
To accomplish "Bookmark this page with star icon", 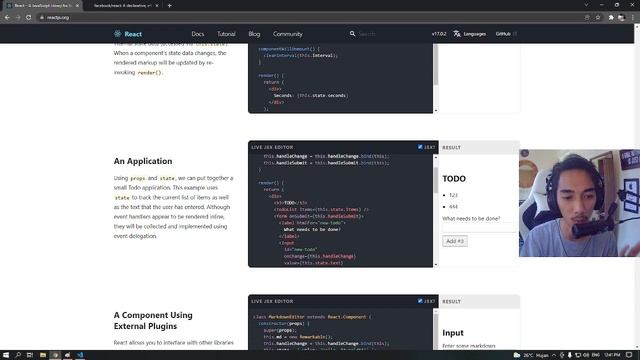I will point(598,18).
